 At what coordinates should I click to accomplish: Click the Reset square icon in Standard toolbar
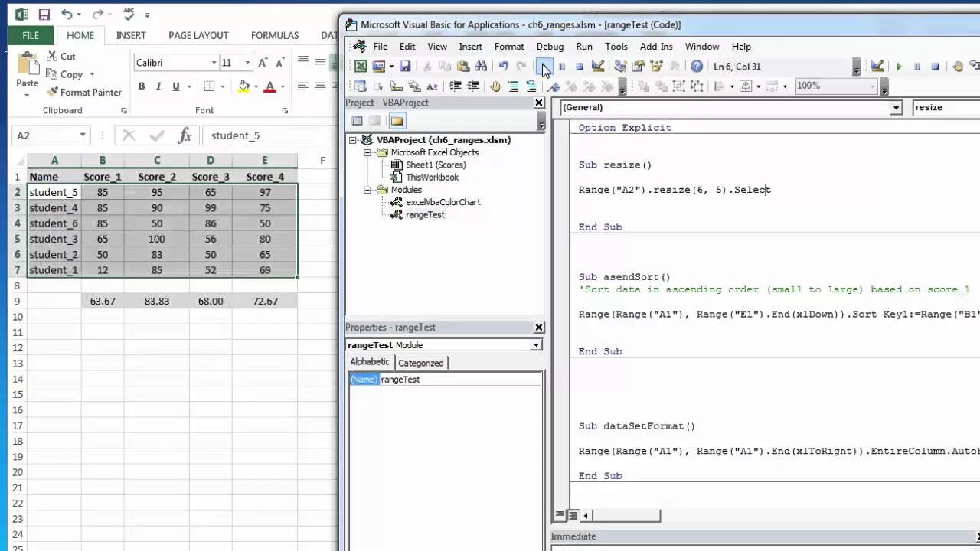[580, 67]
